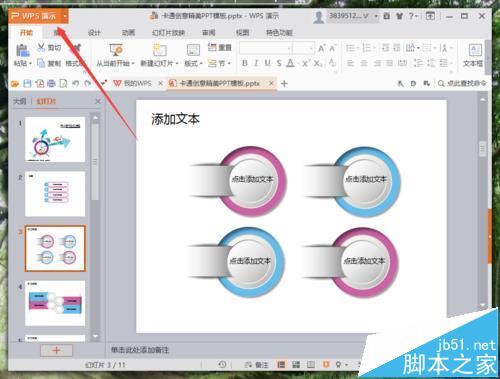The image size is (500, 379).
Task: Select the 设计 (Design) ribbon tab
Action: tap(94, 33)
